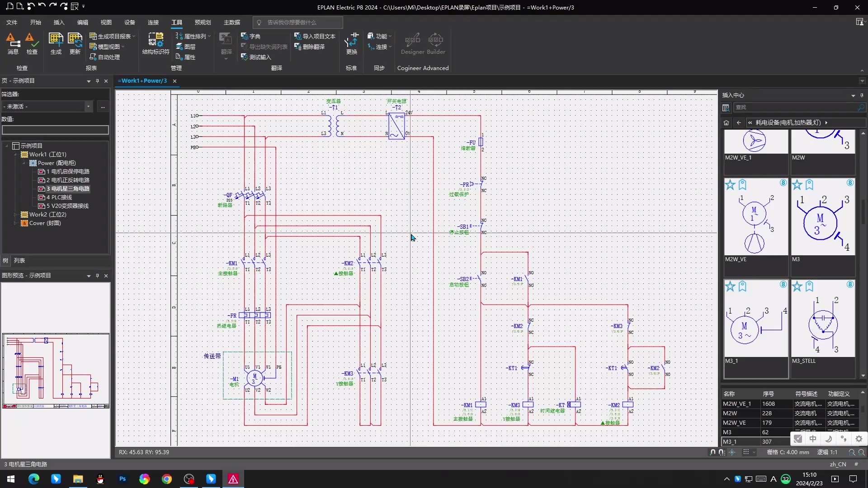Open the 图层 layer management tool
868x488 pixels.
click(186, 47)
